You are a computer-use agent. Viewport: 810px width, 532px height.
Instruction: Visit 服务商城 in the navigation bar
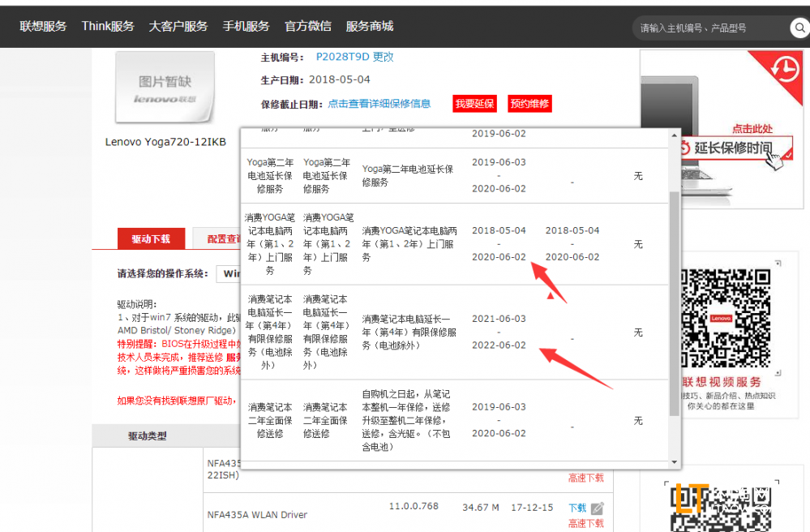click(370, 26)
